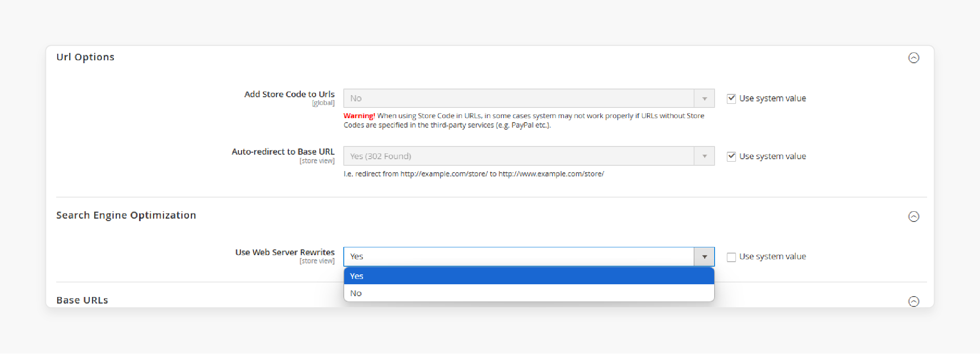The width and height of the screenshot is (980, 354).
Task: Click the Use Web Server Rewrites dropdown arrow
Action: (704, 257)
